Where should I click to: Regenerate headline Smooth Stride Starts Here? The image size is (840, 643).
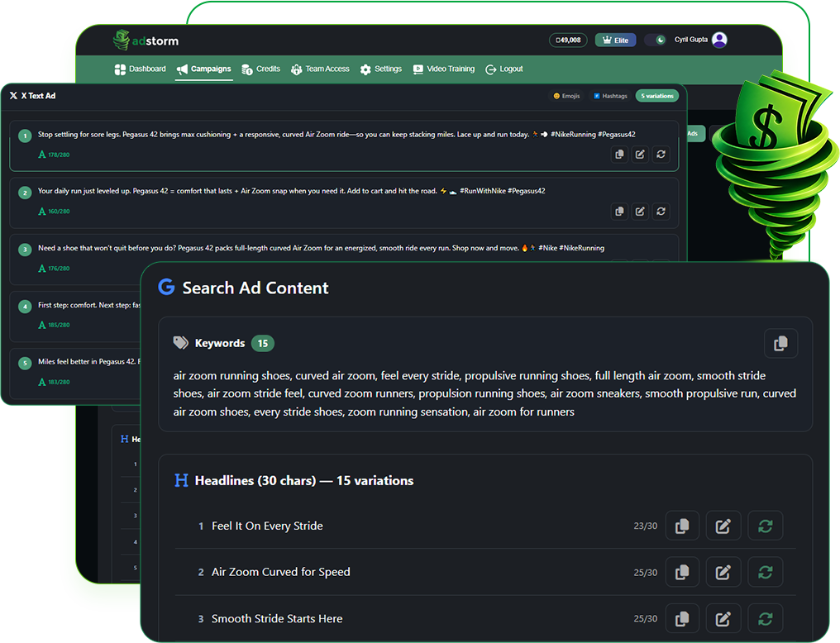click(765, 619)
